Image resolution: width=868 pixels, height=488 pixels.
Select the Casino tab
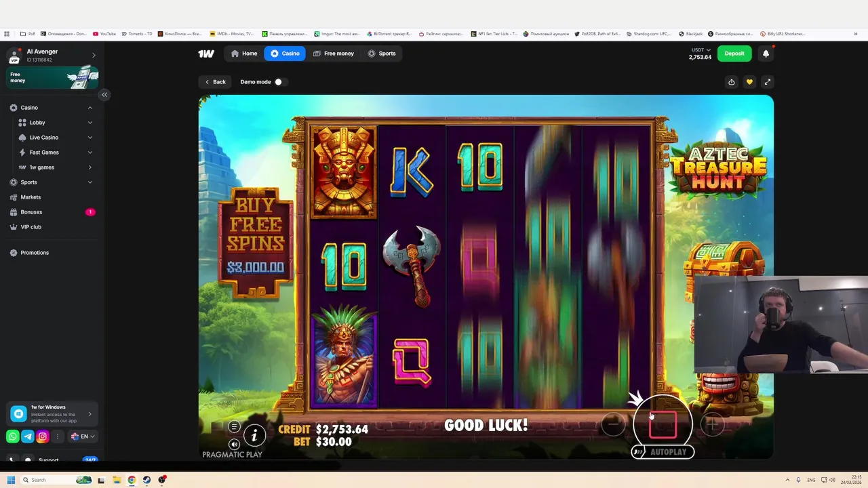[x=285, y=54]
